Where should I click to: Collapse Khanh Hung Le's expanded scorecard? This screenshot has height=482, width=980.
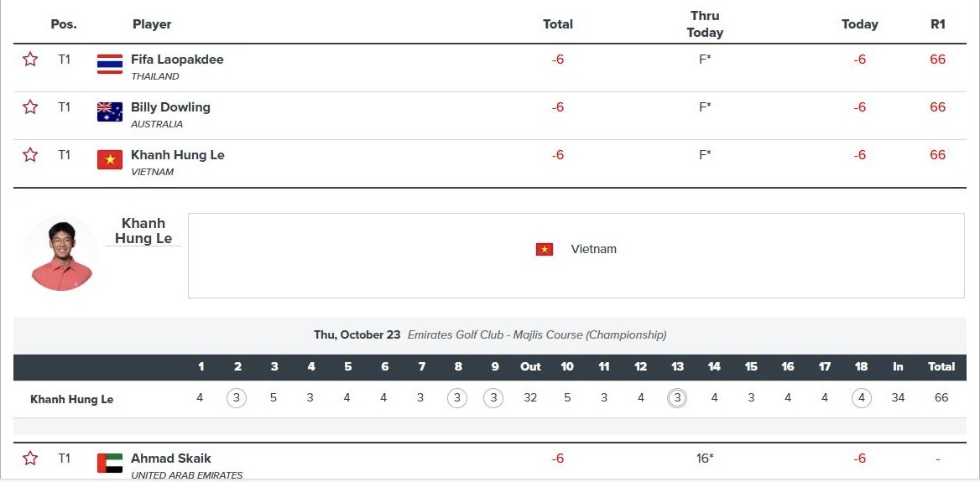(490, 163)
